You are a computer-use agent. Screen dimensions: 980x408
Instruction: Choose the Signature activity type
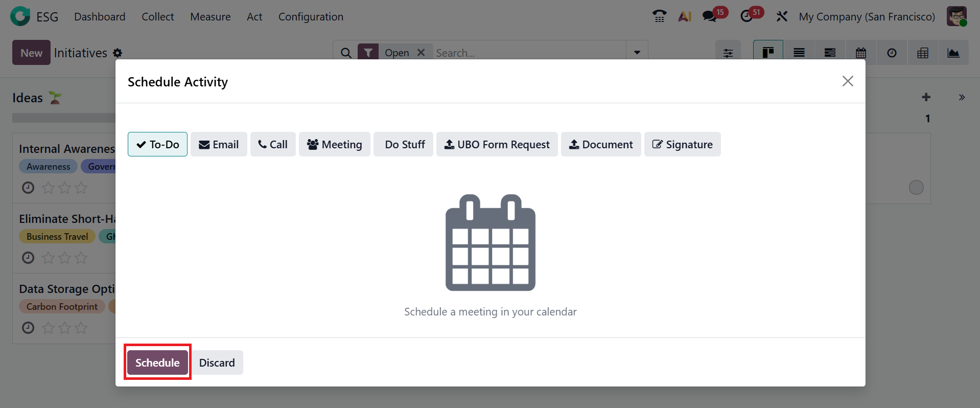pyautogui.click(x=682, y=144)
